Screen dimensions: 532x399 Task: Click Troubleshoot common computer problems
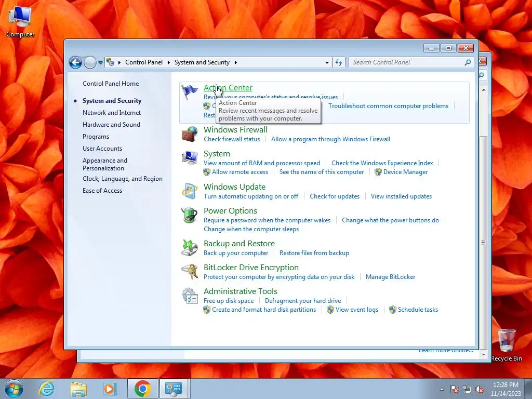[388, 106]
